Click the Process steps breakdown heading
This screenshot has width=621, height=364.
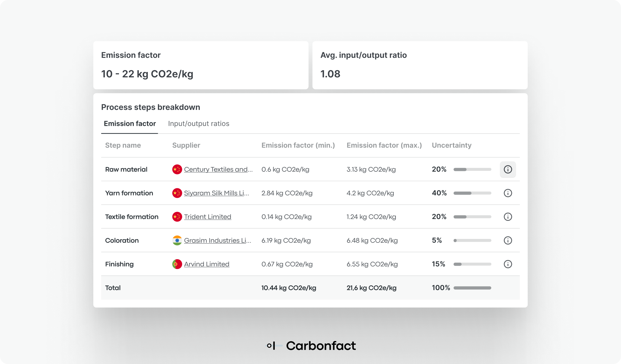(151, 107)
